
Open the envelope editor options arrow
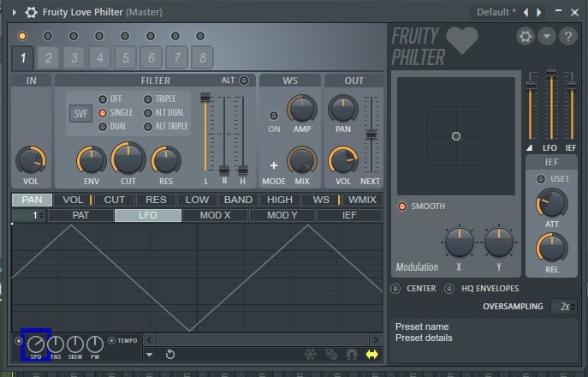[x=149, y=355]
